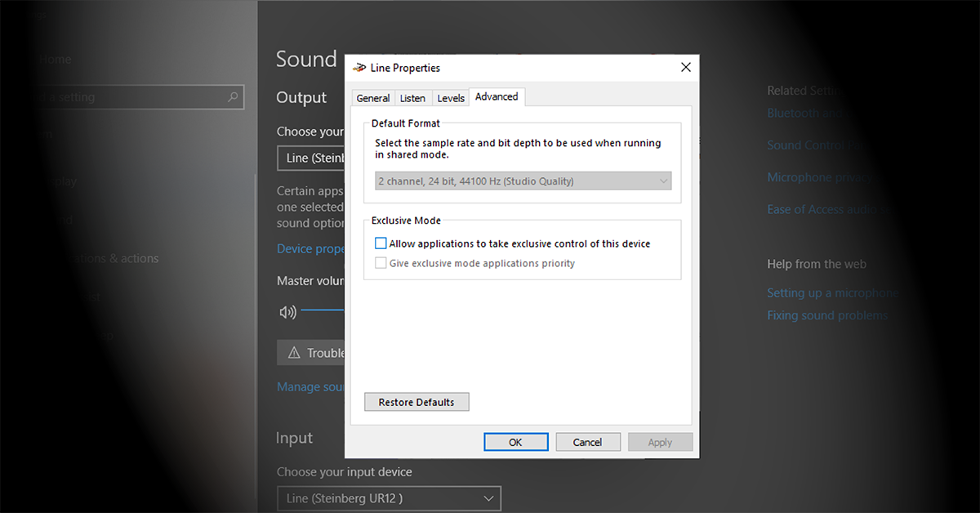Close the Line Properties dialog

(686, 67)
